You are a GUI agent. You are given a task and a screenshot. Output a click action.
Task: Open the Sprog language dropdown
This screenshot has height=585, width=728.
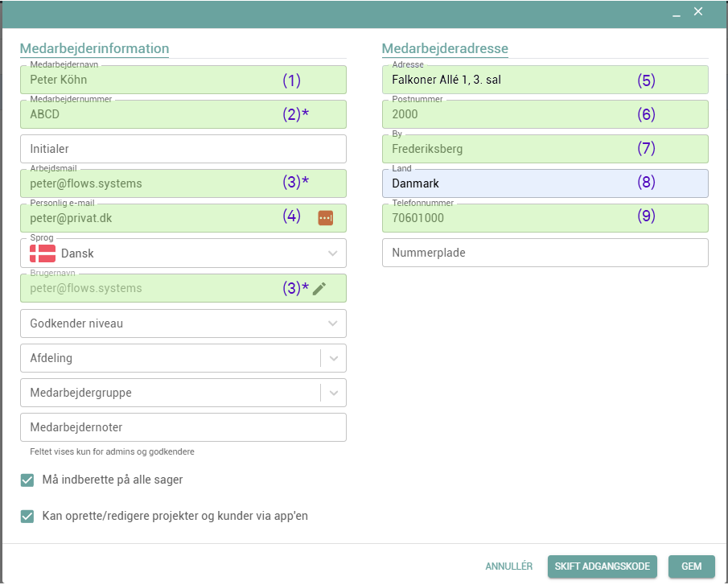click(333, 253)
